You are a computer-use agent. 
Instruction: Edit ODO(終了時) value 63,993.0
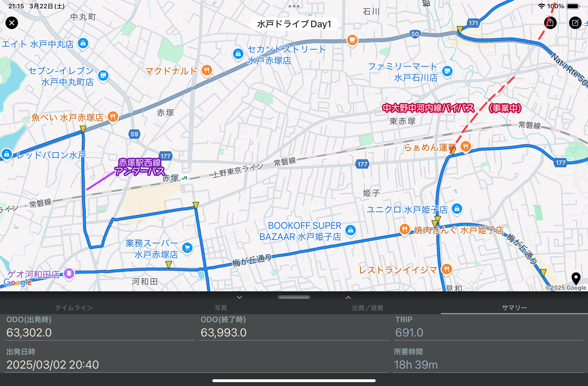click(x=294, y=333)
